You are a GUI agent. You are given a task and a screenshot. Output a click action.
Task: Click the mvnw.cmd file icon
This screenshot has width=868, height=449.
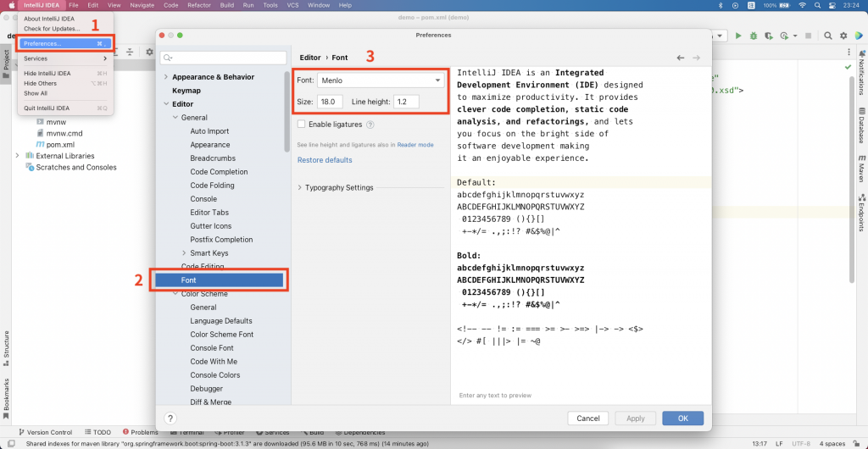(x=40, y=133)
